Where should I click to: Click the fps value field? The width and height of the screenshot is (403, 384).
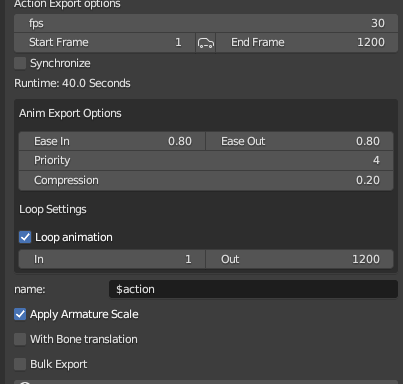pos(206,23)
